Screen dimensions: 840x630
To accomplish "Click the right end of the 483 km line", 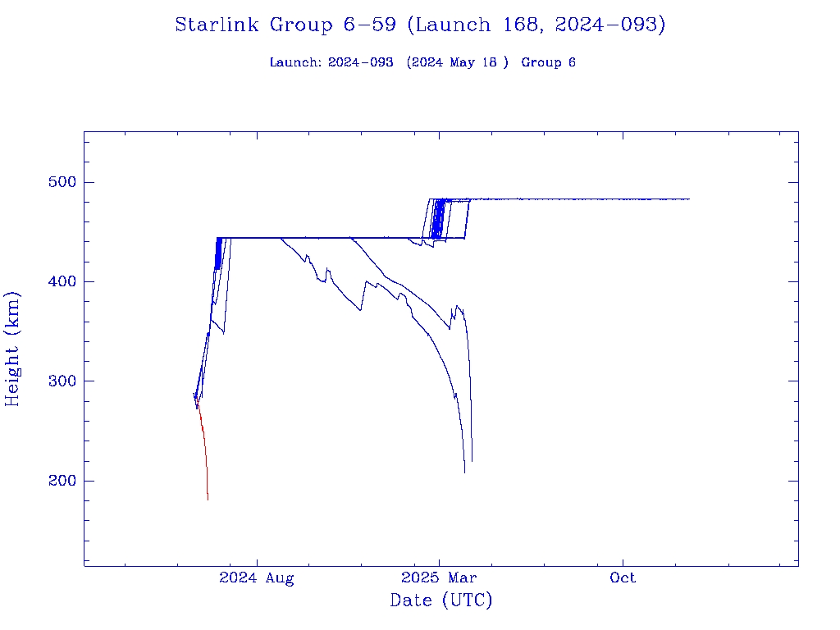I will (x=687, y=199).
